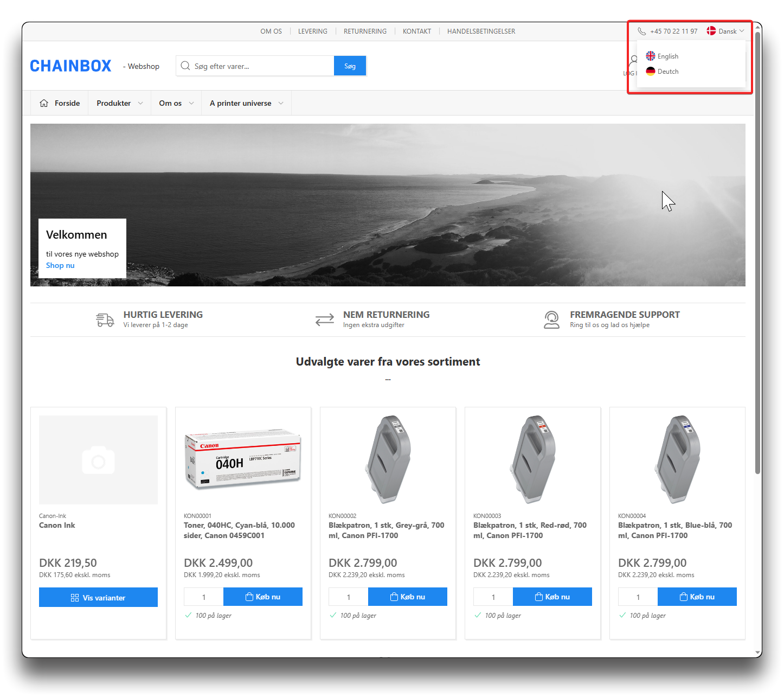The width and height of the screenshot is (784, 697).
Task: Click the camera placeholder image for Canon Ink
Action: [x=98, y=460]
